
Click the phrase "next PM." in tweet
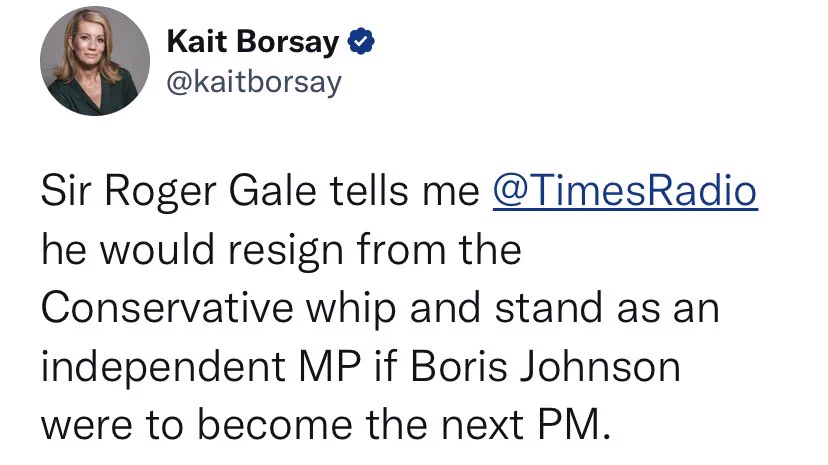525,425
